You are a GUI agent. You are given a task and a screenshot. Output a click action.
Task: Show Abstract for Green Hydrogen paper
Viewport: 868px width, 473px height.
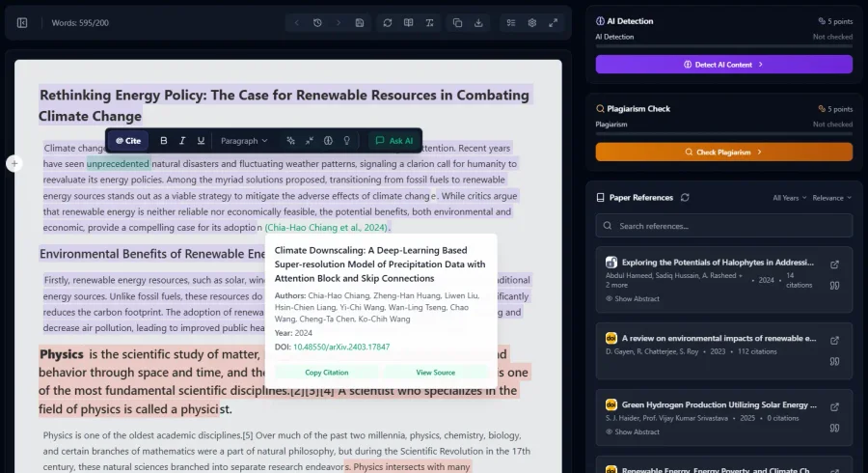tap(637, 431)
